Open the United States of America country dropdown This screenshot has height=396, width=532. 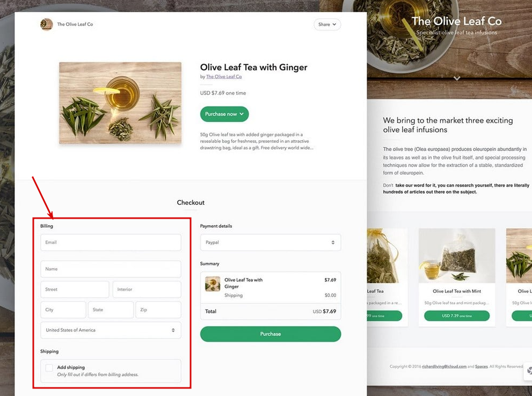pyautogui.click(x=110, y=330)
